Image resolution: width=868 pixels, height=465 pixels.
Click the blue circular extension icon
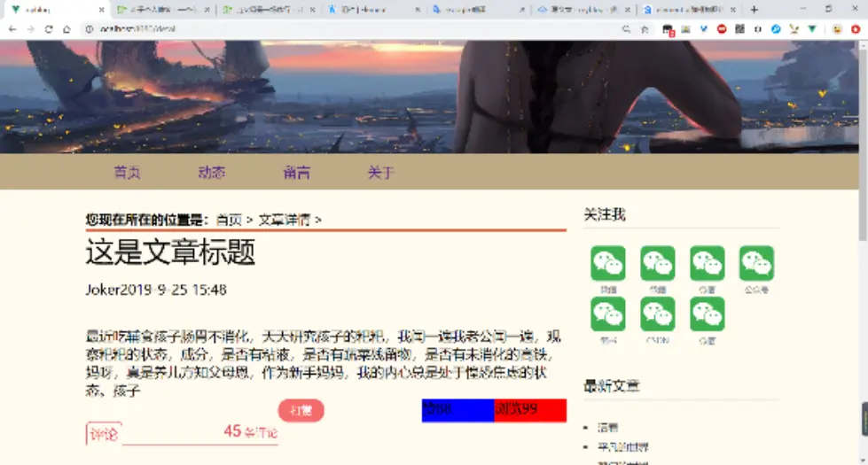click(x=776, y=29)
